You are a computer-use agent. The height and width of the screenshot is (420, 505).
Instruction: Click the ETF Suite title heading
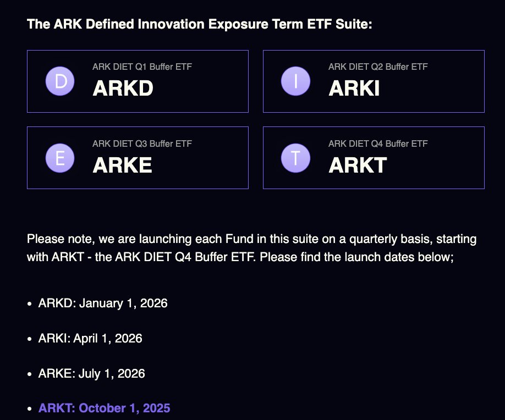(x=200, y=25)
